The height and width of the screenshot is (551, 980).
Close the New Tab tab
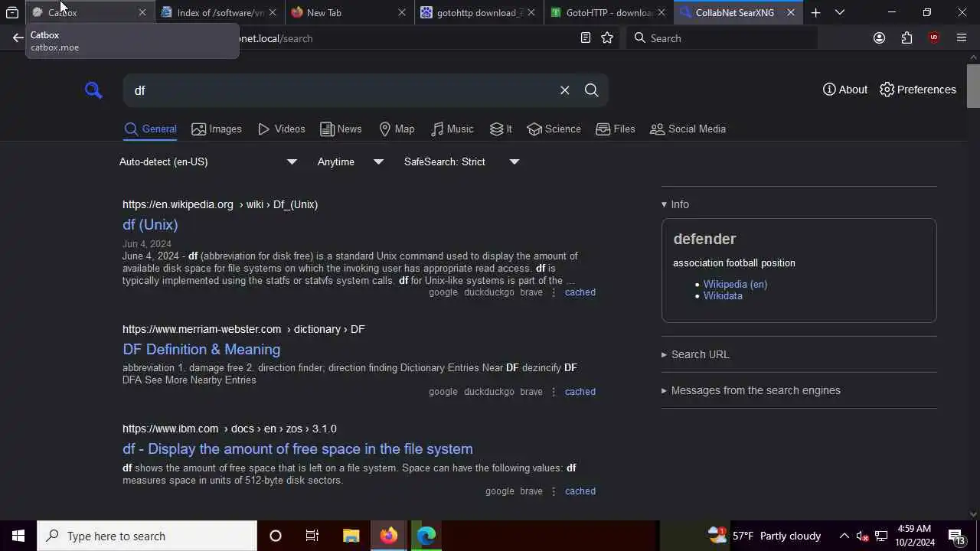[x=402, y=12]
